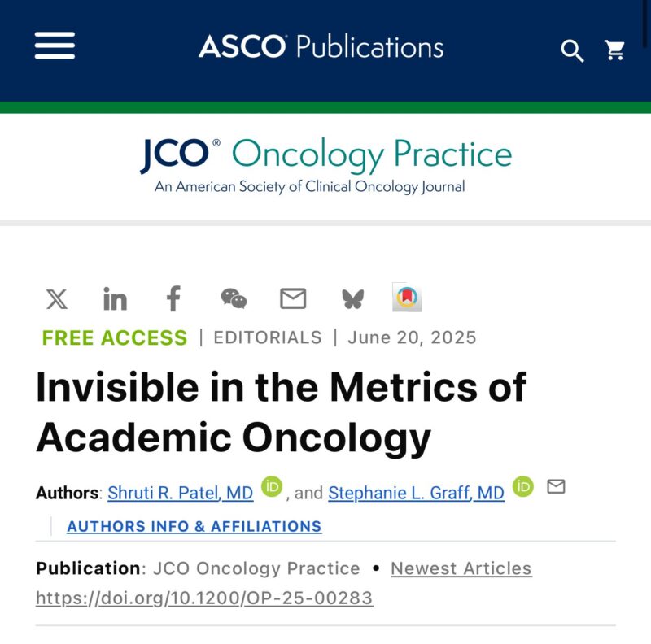Open the shopping cart
Image resolution: width=651 pixels, height=644 pixels.
pos(614,50)
